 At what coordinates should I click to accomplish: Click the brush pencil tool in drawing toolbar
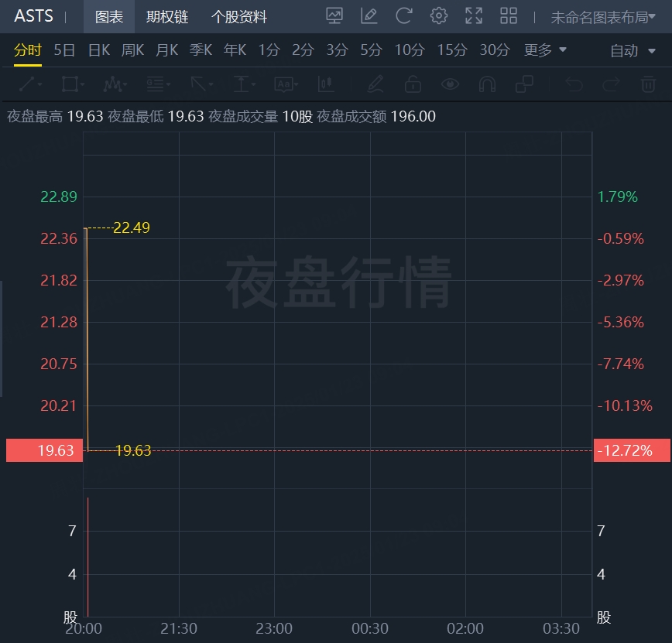point(375,84)
